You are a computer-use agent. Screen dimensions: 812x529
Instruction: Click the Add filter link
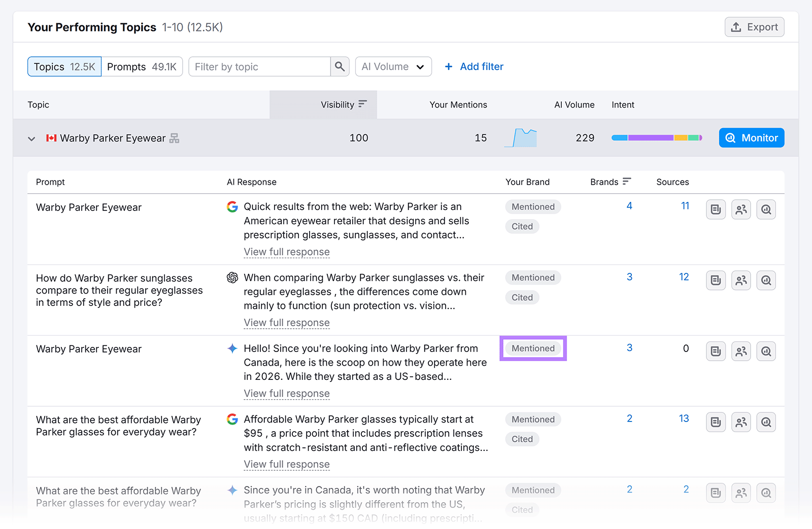pyautogui.click(x=474, y=66)
